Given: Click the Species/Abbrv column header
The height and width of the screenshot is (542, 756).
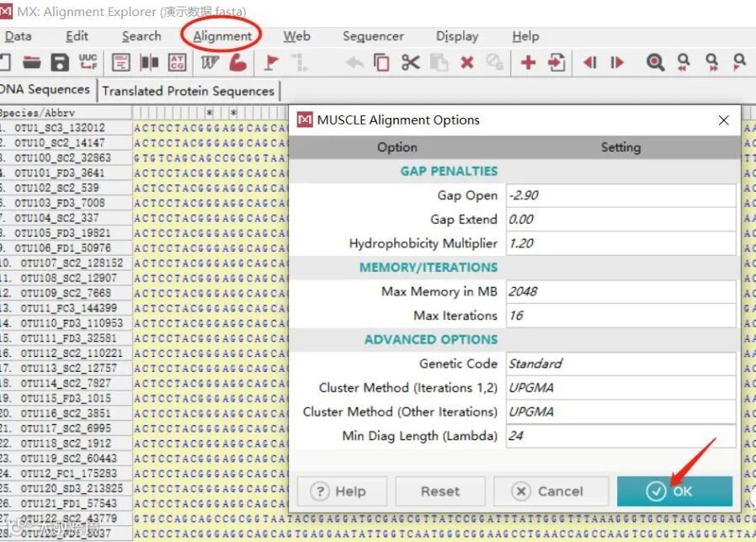Looking at the screenshot, I should (x=66, y=113).
